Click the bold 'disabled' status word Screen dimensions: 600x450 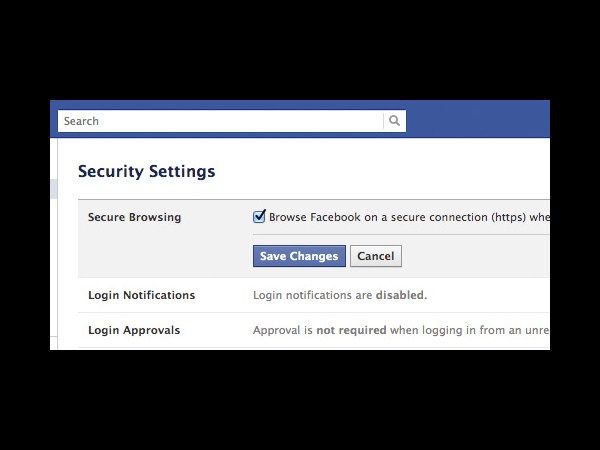pyautogui.click(x=399, y=295)
